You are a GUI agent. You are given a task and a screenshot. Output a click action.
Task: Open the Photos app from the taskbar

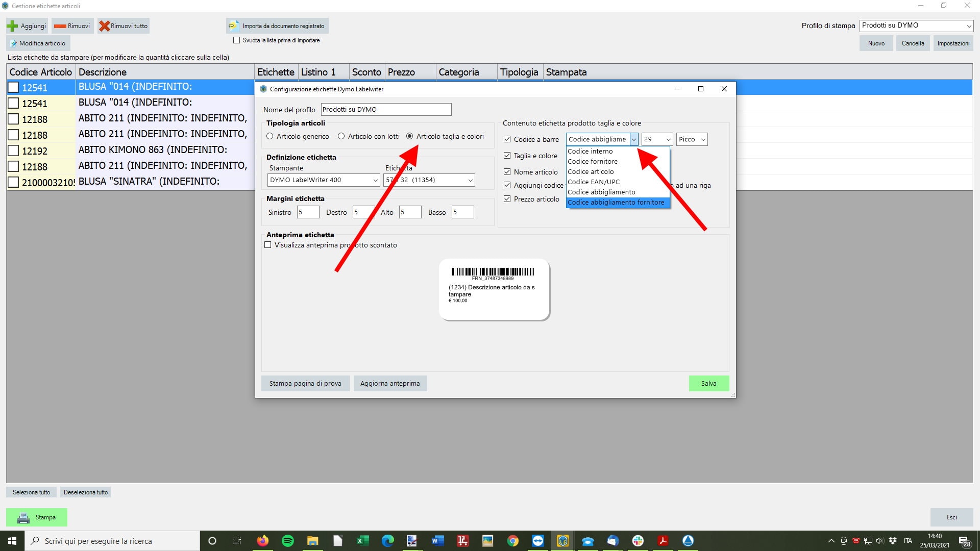[x=488, y=541]
